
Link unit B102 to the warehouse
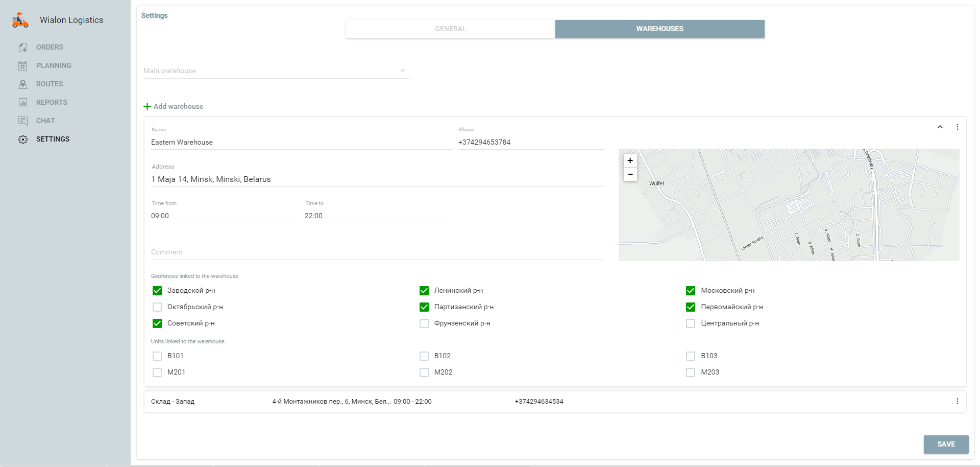click(x=424, y=356)
